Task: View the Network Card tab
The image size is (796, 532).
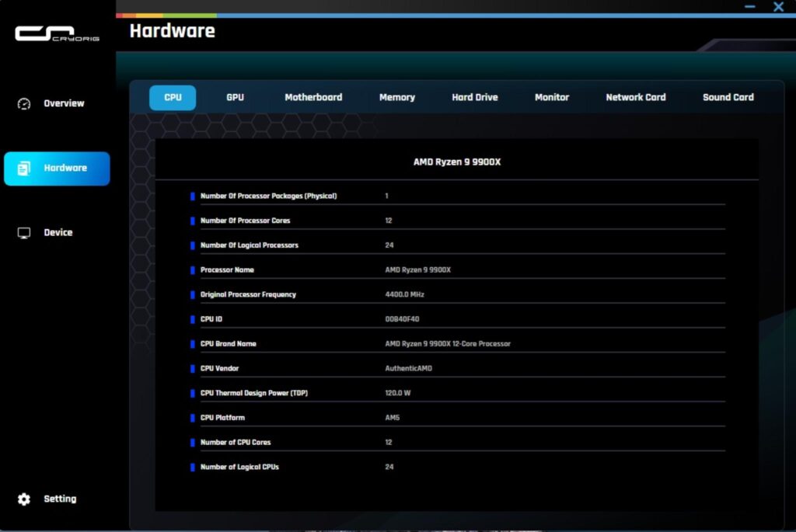Action: coord(636,97)
